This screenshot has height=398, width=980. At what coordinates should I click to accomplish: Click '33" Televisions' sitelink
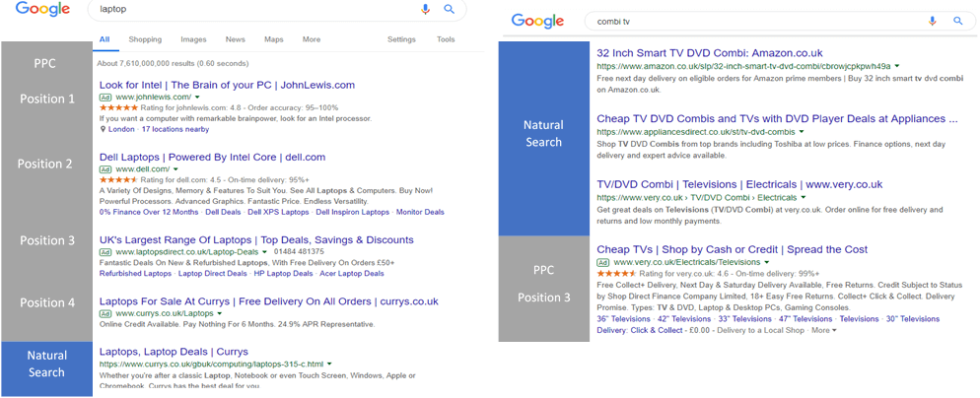pyautogui.click(x=745, y=318)
